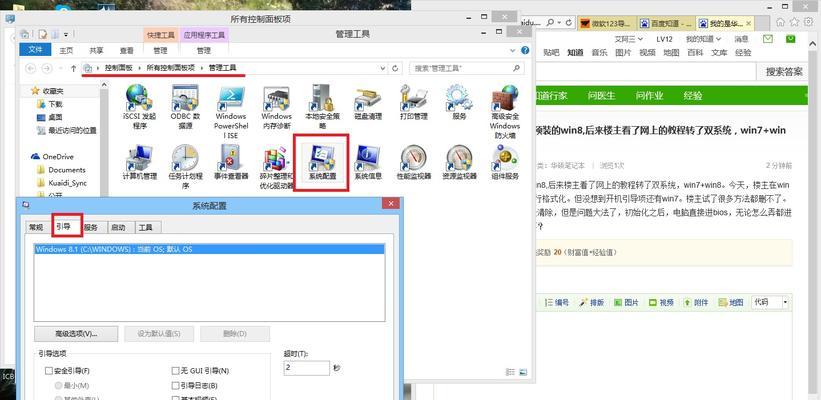Select 最近访问的位置 in favorites

pos(66,130)
